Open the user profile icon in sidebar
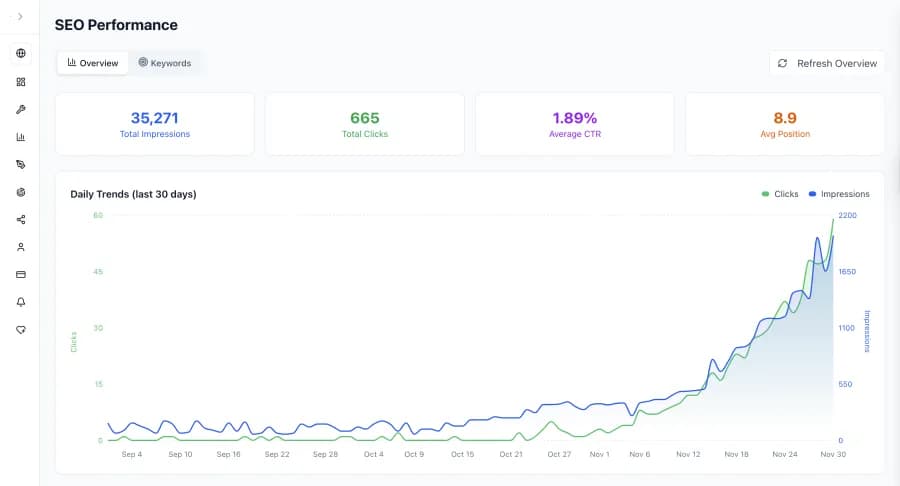This screenshot has height=486, width=900. click(x=20, y=246)
